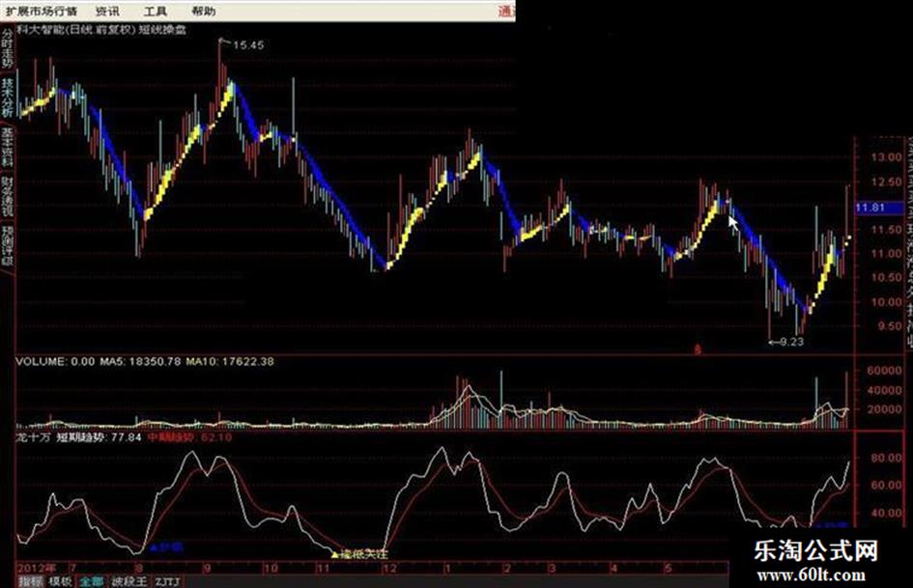This screenshot has width=913, height=588.
Task: Click the 10.00 price axis label
Action: (886, 301)
